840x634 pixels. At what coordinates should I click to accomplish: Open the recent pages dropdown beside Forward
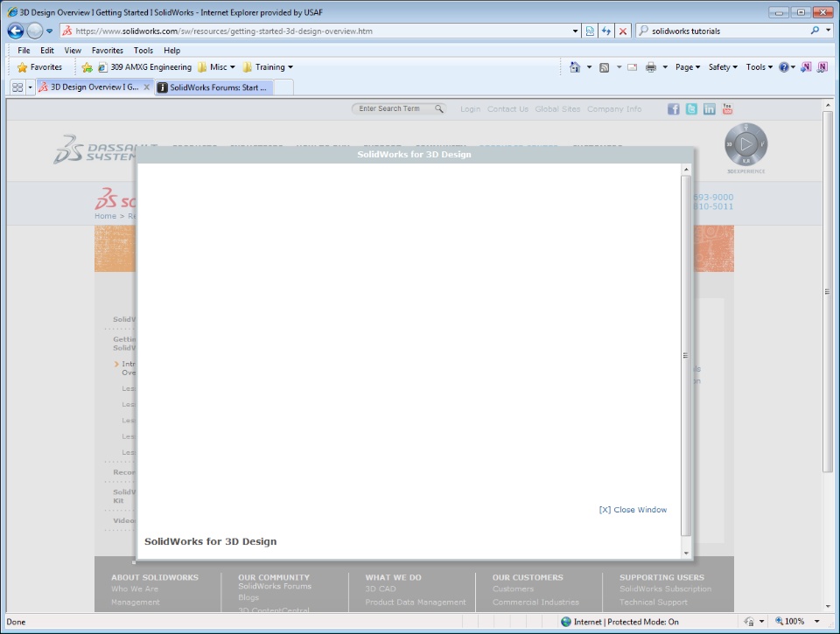click(49, 31)
